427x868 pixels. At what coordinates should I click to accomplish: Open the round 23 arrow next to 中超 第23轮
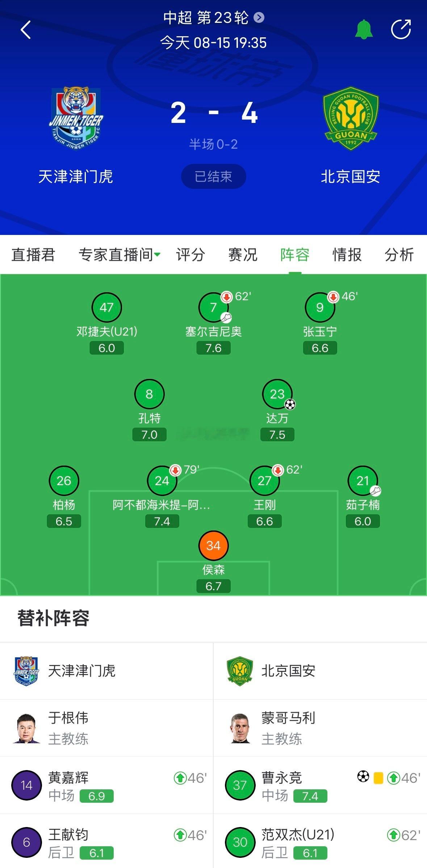tap(259, 17)
